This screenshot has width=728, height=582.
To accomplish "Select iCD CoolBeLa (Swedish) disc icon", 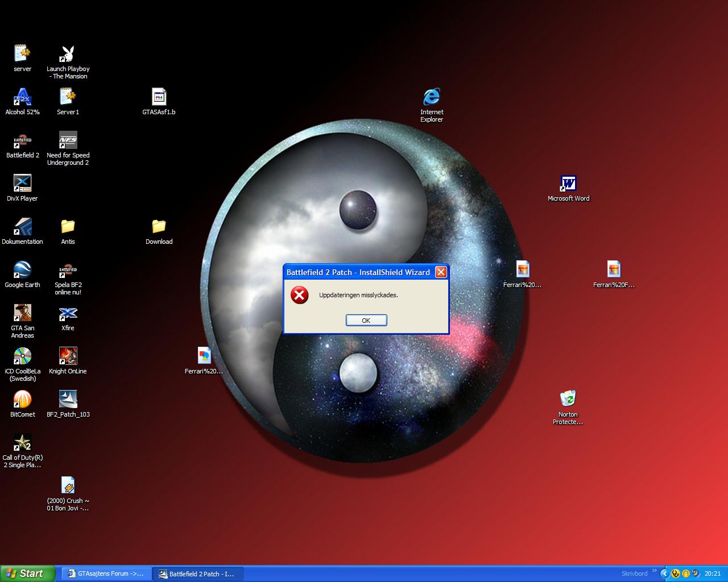I will 22,364.
